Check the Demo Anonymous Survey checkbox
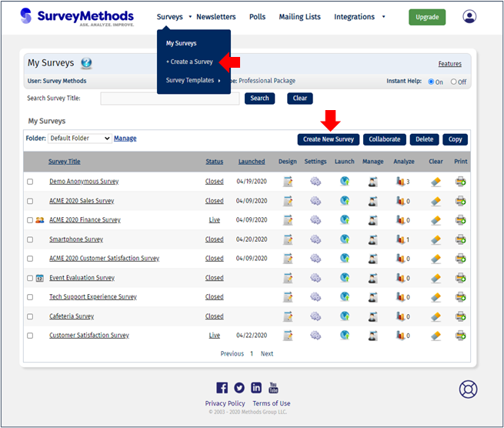 [30, 182]
